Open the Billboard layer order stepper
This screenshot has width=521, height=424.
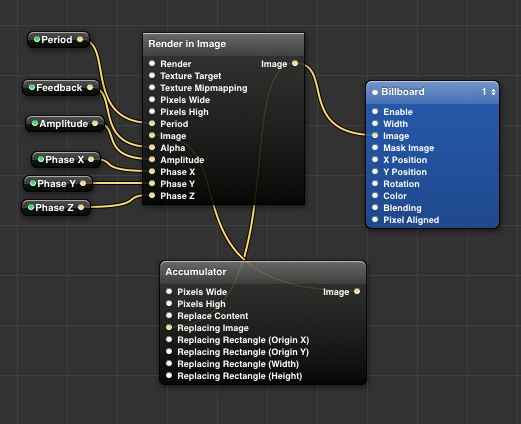point(493,92)
